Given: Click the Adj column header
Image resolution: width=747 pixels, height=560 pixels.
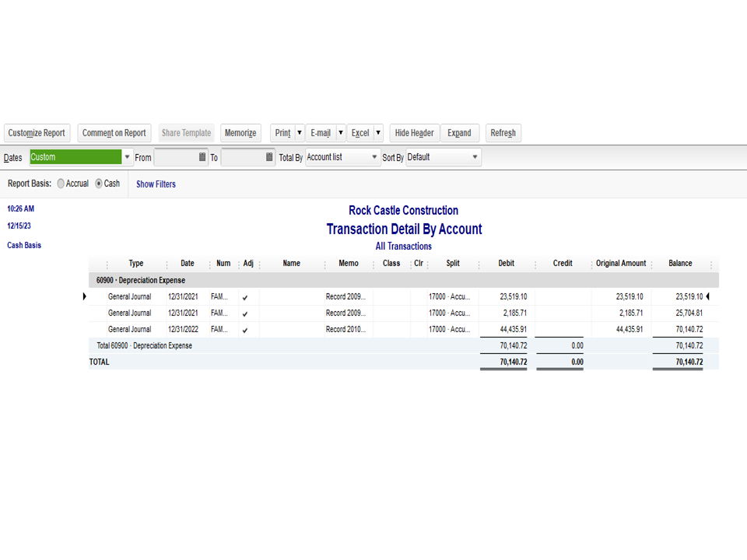Looking at the screenshot, I should (x=248, y=264).
